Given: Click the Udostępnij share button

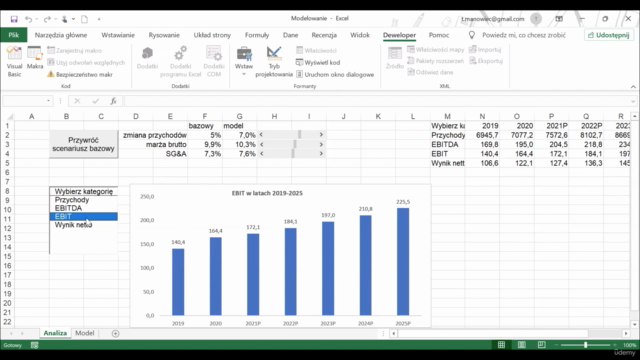Looking at the screenshot, I should pyautogui.click(x=609, y=35).
